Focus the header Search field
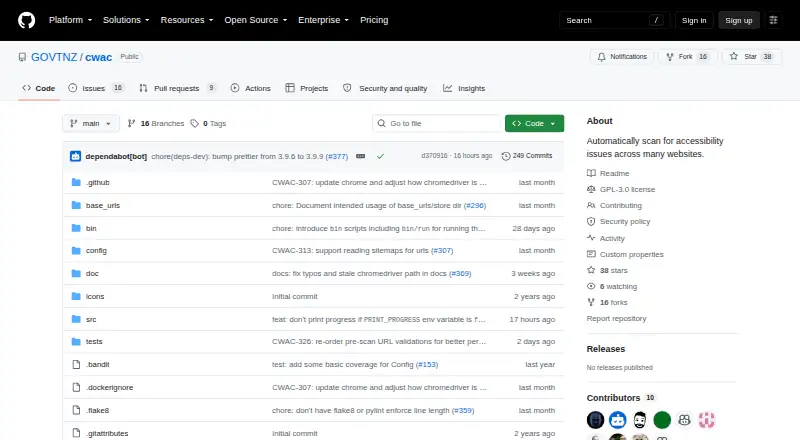Screen dimensions: 800x440 click(x=613, y=20)
